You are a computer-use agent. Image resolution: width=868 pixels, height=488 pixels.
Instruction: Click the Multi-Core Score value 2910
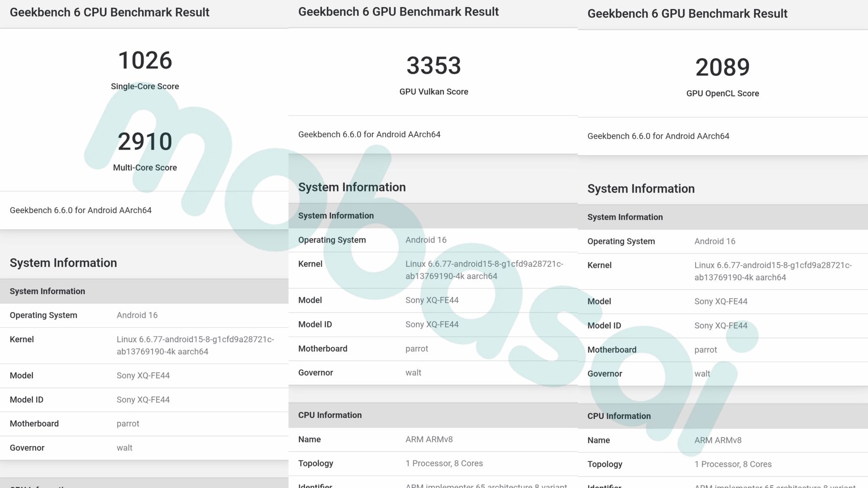click(x=145, y=142)
